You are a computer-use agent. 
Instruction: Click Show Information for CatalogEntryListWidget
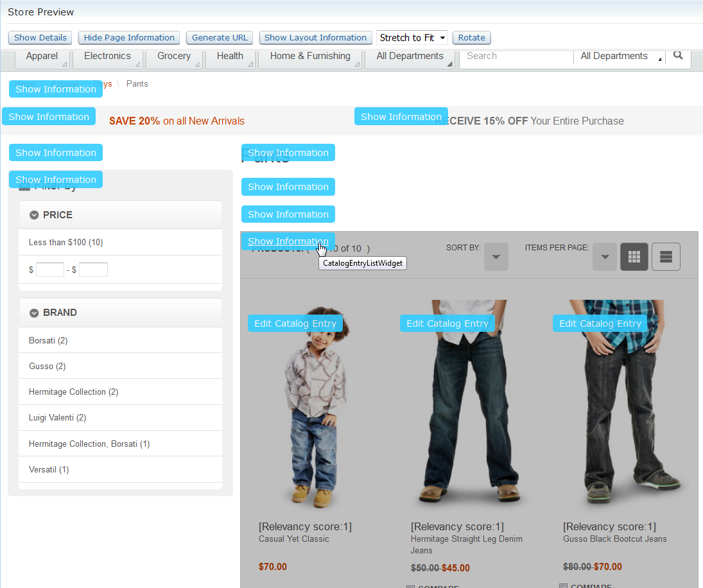288,241
